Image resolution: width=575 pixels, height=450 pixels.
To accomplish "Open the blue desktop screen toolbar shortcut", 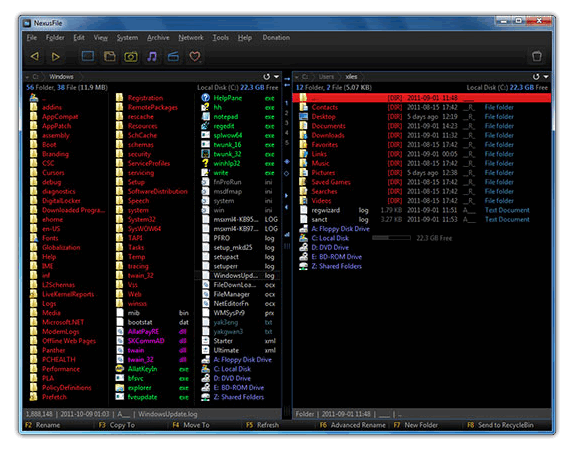I will (x=88, y=56).
